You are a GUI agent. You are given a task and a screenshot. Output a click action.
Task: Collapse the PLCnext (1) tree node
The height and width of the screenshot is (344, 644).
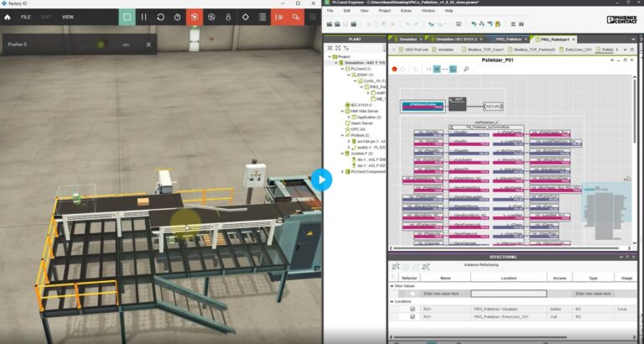(342, 69)
